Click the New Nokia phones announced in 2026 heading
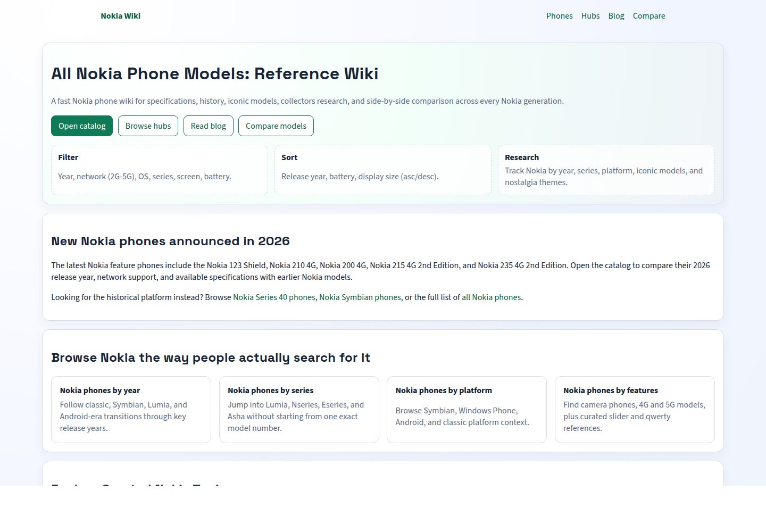 point(170,241)
